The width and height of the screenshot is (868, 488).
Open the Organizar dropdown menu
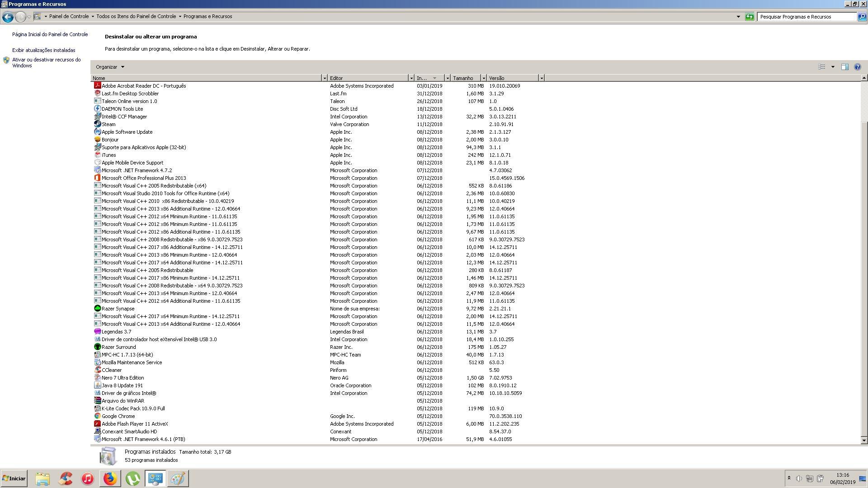click(110, 67)
